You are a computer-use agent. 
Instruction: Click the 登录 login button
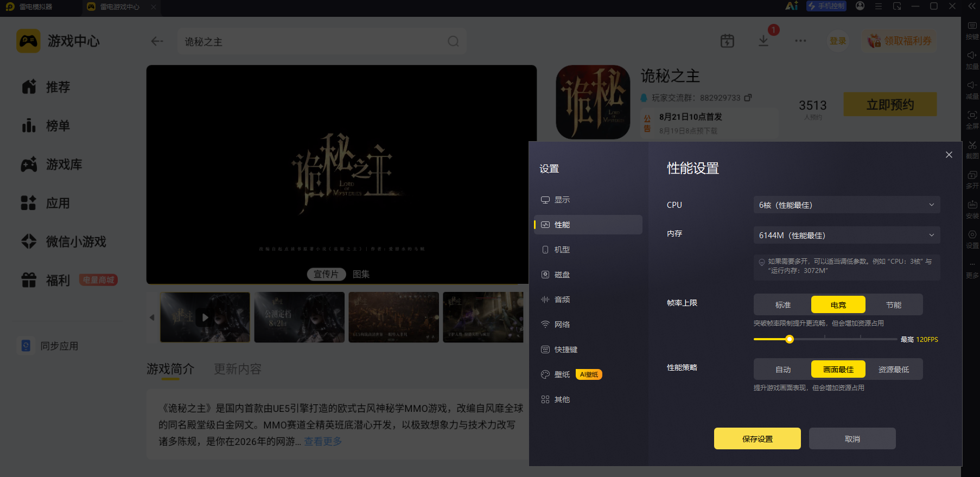coord(838,41)
